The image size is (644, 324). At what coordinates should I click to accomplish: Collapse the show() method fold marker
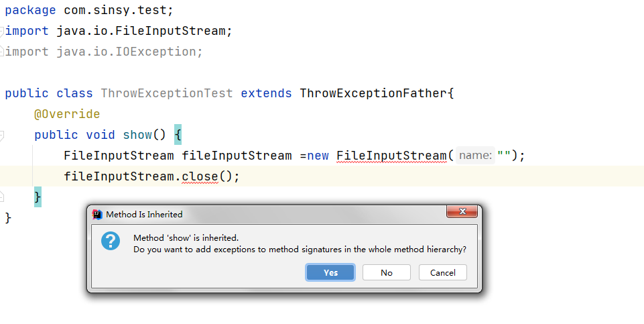3,136
